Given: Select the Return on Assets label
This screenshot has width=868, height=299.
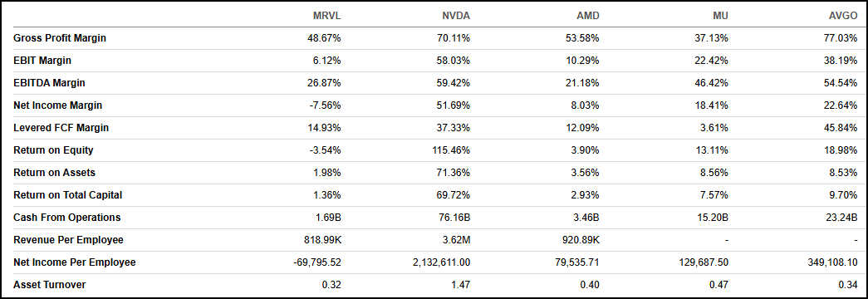Looking at the screenshot, I should [54, 173].
